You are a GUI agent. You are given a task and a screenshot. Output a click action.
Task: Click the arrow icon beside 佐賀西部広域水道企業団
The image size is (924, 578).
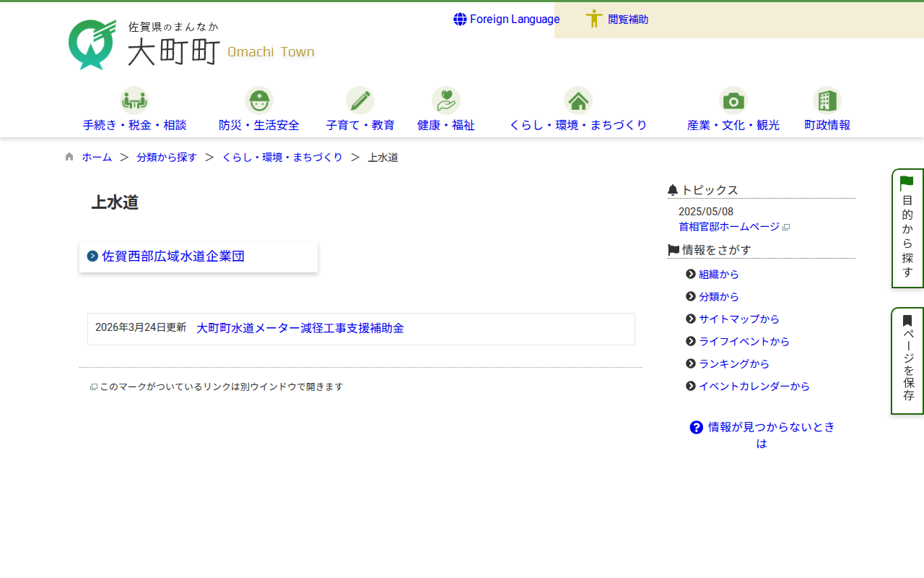point(92,256)
